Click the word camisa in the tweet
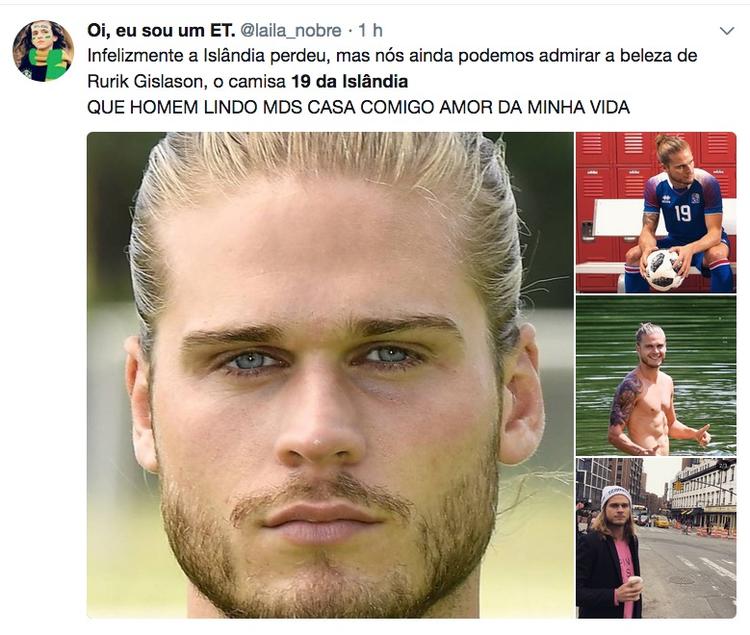The image size is (750, 635). pos(257,82)
